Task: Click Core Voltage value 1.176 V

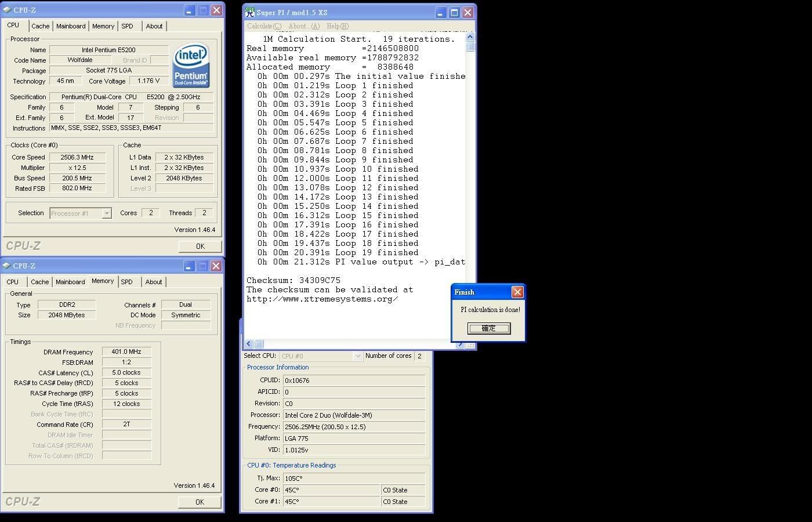Action: pyautogui.click(x=148, y=81)
